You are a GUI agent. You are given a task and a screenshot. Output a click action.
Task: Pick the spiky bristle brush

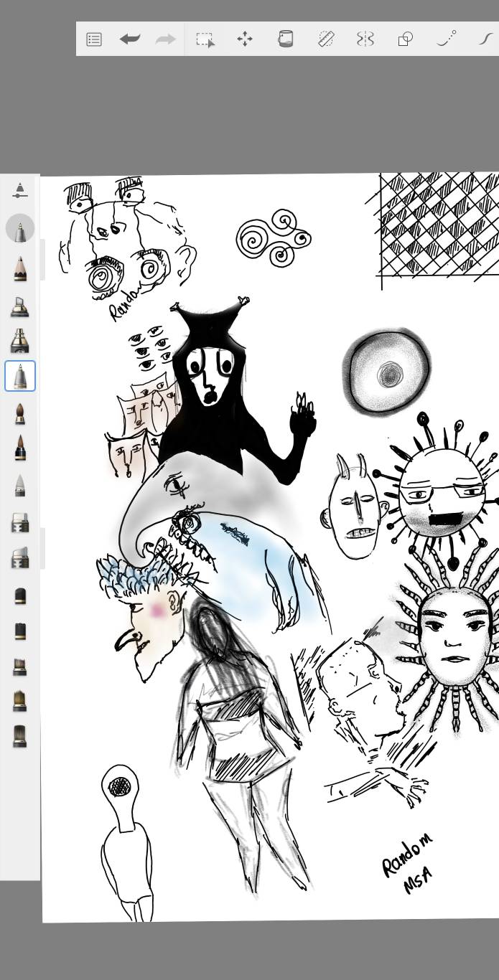(20, 666)
